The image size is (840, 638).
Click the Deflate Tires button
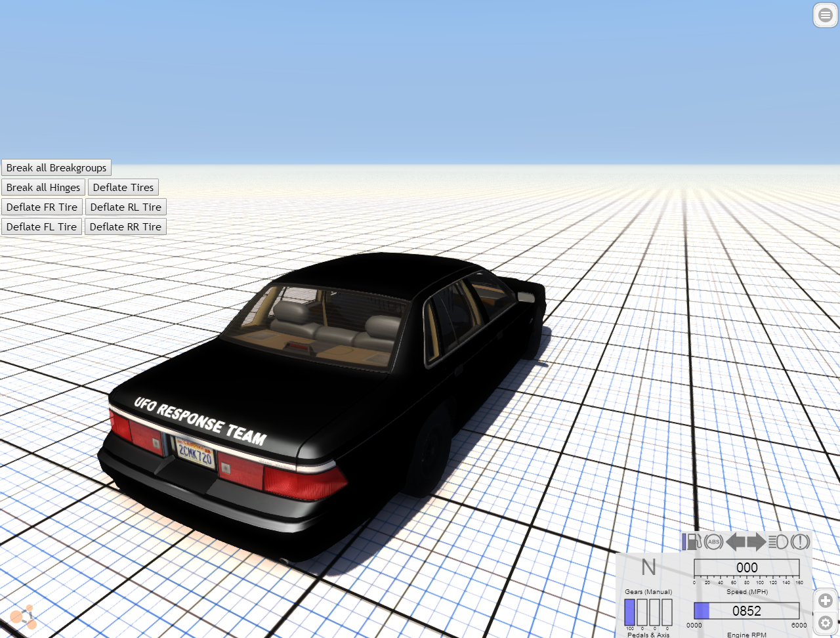(x=123, y=188)
